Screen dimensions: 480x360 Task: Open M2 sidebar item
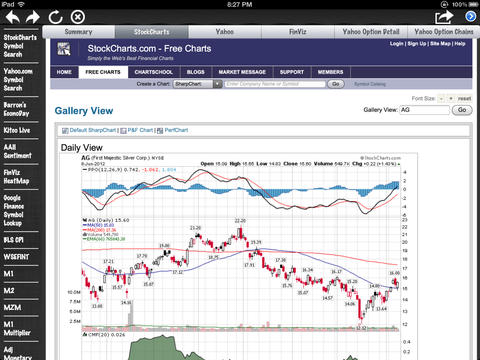pos(9,291)
